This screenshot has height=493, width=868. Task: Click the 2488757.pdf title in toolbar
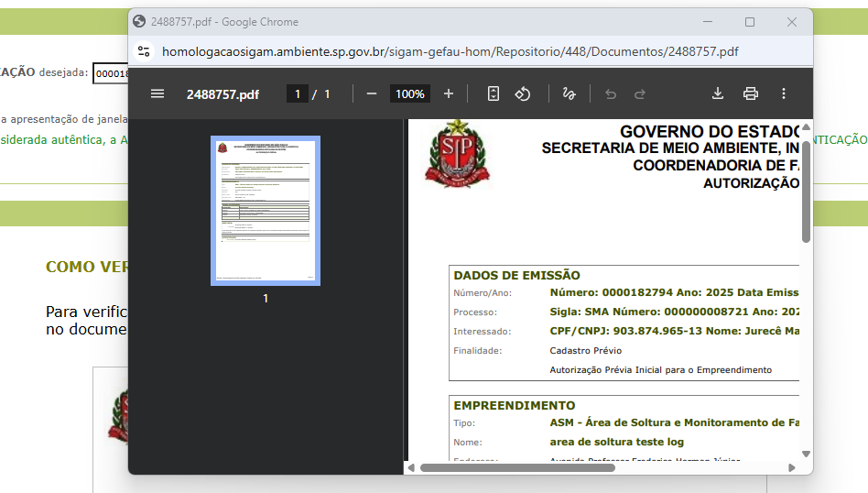(x=222, y=93)
